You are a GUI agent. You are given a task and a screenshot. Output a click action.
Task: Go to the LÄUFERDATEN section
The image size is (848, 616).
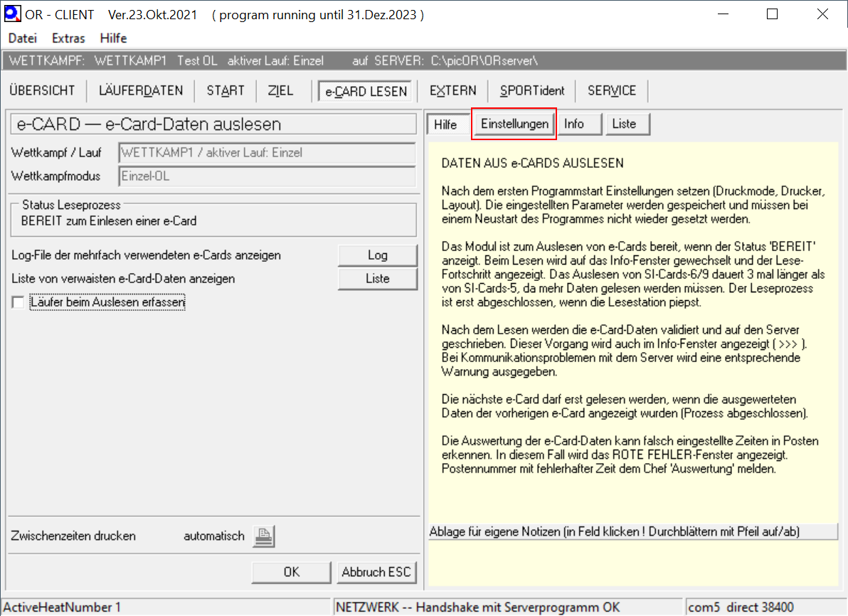(141, 90)
